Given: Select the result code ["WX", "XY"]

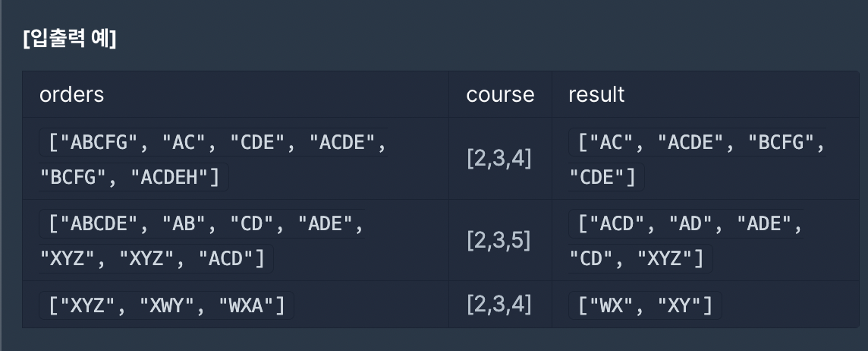Looking at the screenshot, I should point(645,305).
